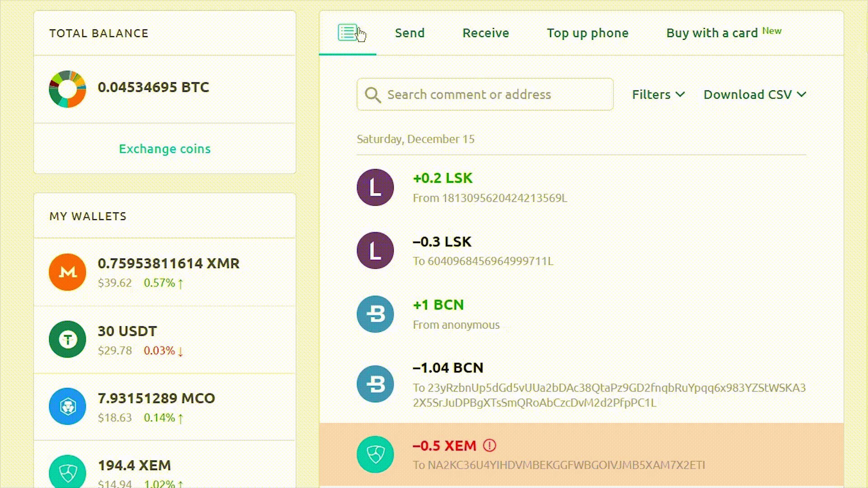868x488 pixels.
Task: Click the total balance BTC pie chart
Action: [x=67, y=88]
